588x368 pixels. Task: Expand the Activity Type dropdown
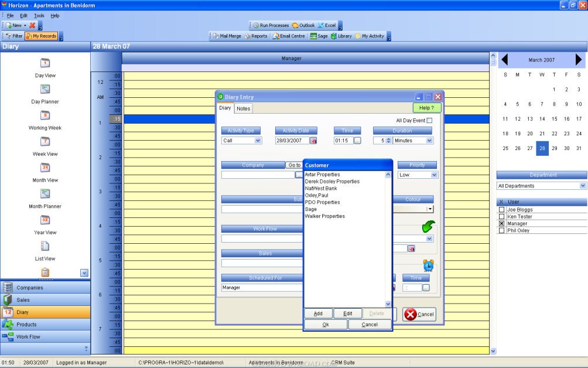pyautogui.click(x=258, y=141)
